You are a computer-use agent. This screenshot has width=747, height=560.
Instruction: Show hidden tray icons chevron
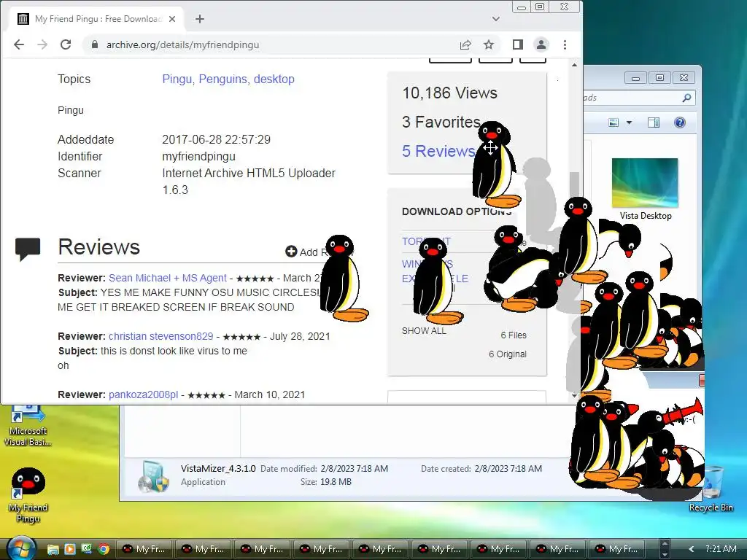coord(692,549)
